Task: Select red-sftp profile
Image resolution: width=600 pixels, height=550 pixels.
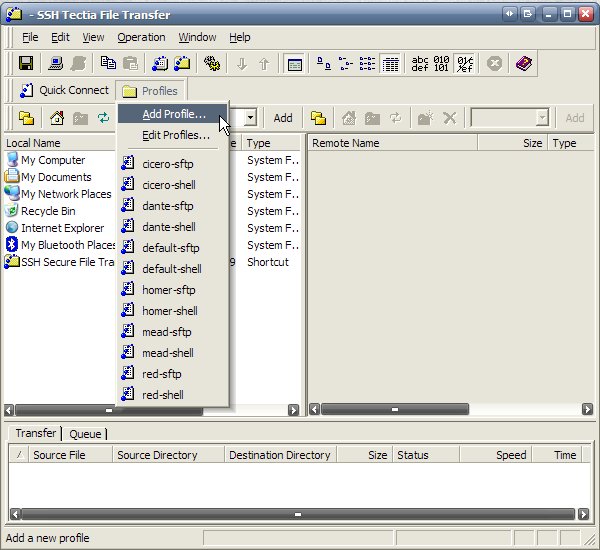Action: click(172, 374)
